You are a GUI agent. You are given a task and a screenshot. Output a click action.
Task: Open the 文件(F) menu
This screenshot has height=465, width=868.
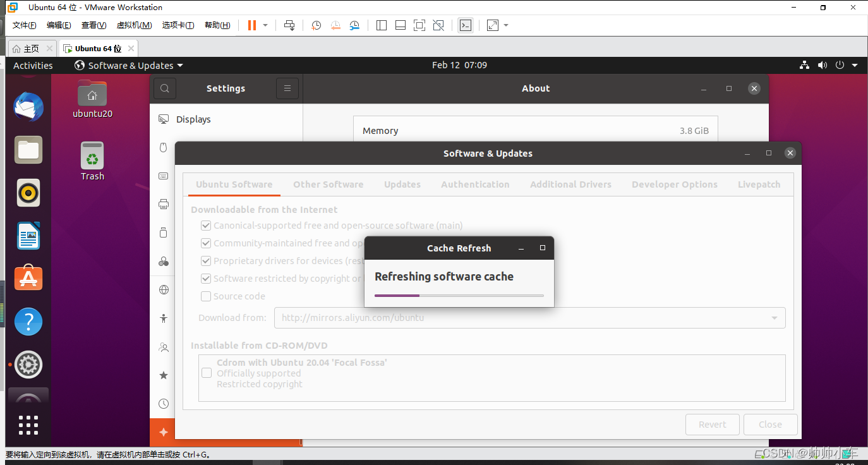pos(25,25)
